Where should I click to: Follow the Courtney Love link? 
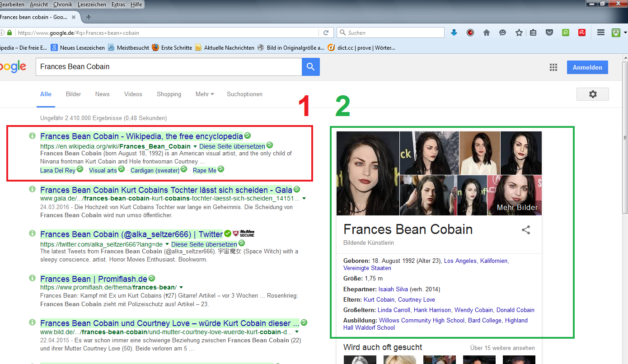tap(417, 299)
